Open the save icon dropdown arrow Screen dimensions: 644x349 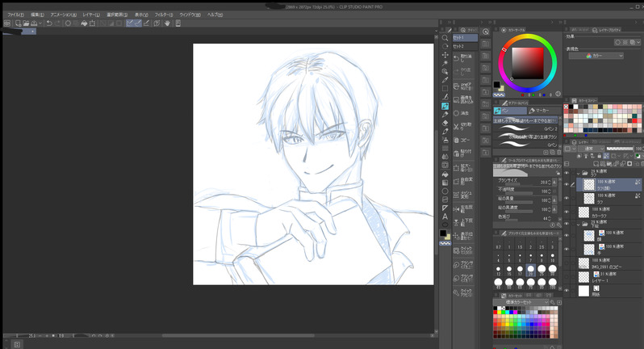click(x=40, y=23)
